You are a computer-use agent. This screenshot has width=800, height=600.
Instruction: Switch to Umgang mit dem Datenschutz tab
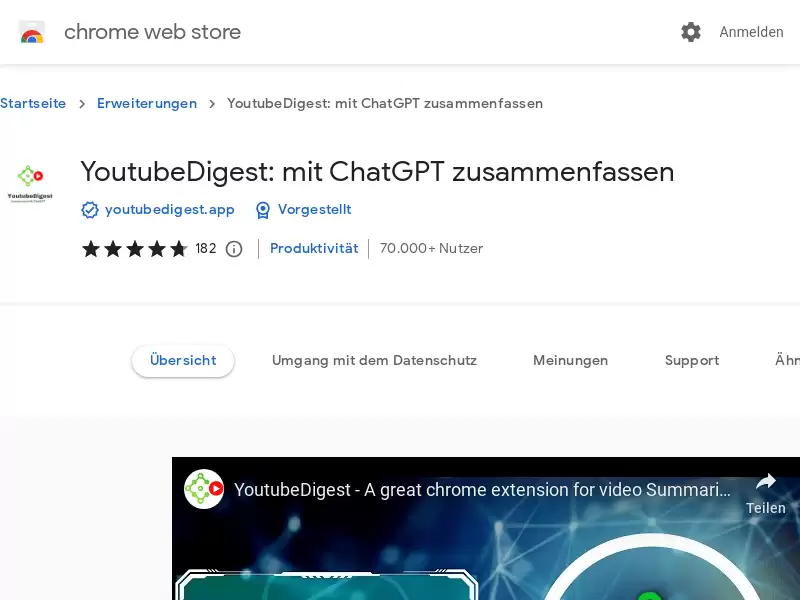click(x=374, y=361)
